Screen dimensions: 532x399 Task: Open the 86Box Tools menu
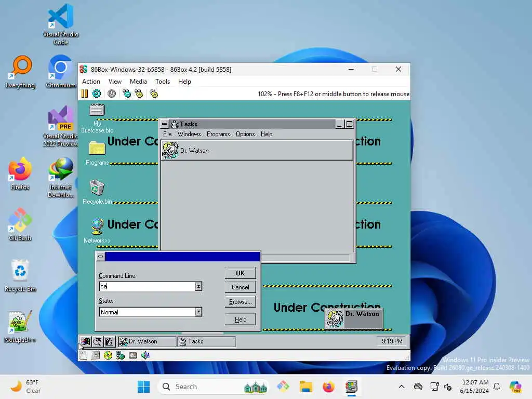click(x=163, y=82)
